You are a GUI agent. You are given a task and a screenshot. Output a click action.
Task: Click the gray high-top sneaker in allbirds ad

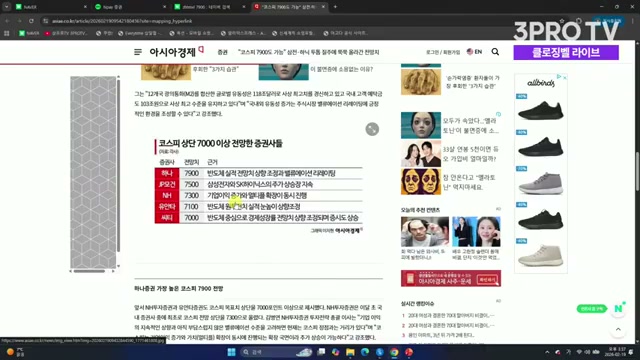coord(541,184)
